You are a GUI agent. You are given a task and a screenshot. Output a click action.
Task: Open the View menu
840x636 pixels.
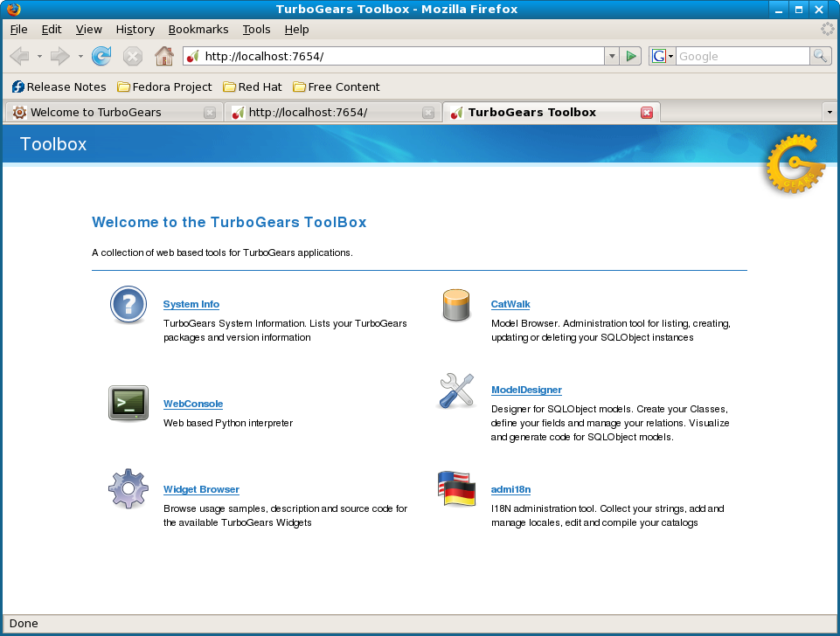[x=89, y=30]
